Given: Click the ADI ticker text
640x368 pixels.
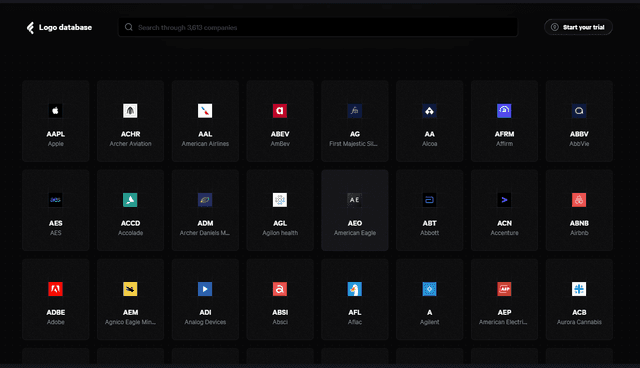Looking at the screenshot, I should point(205,313).
